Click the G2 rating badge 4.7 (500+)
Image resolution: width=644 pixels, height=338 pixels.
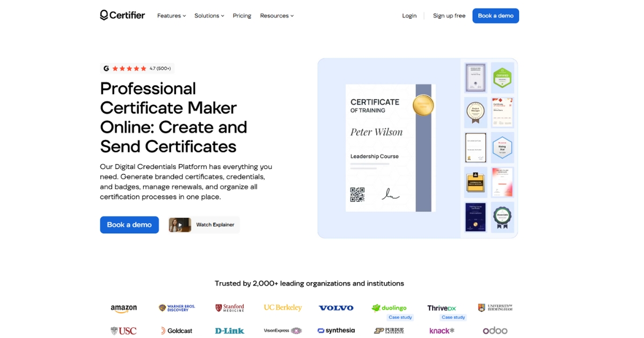(x=137, y=68)
